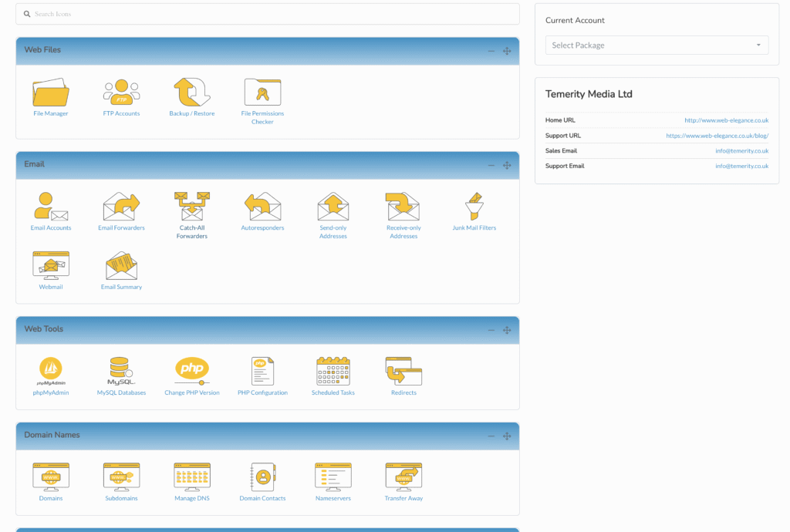Open Domain Contacts
The width and height of the screenshot is (790, 532).
262,482
